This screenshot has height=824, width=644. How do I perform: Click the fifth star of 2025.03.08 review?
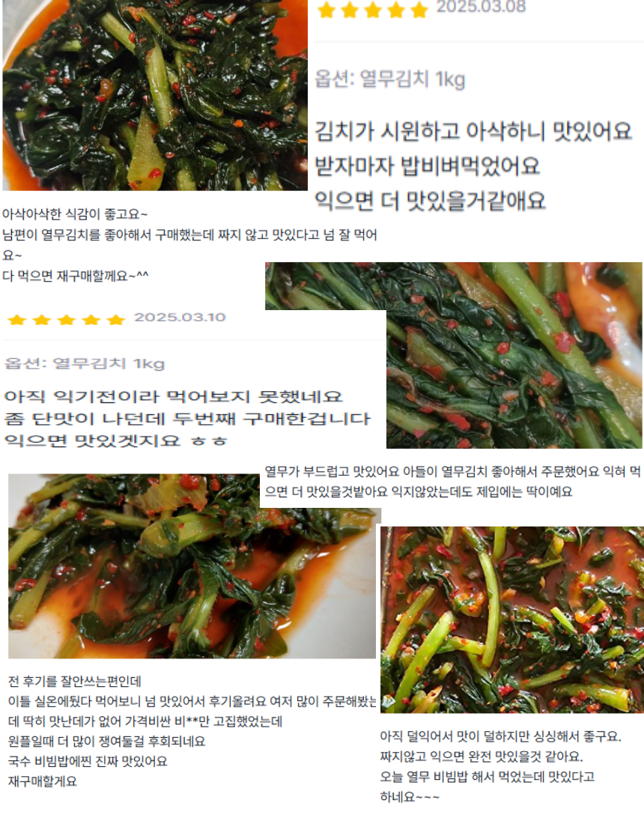pos(419,10)
